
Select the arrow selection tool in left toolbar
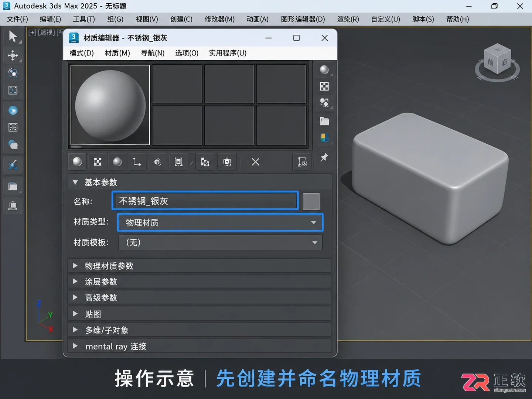pyautogui.click(x=13, y=37)
